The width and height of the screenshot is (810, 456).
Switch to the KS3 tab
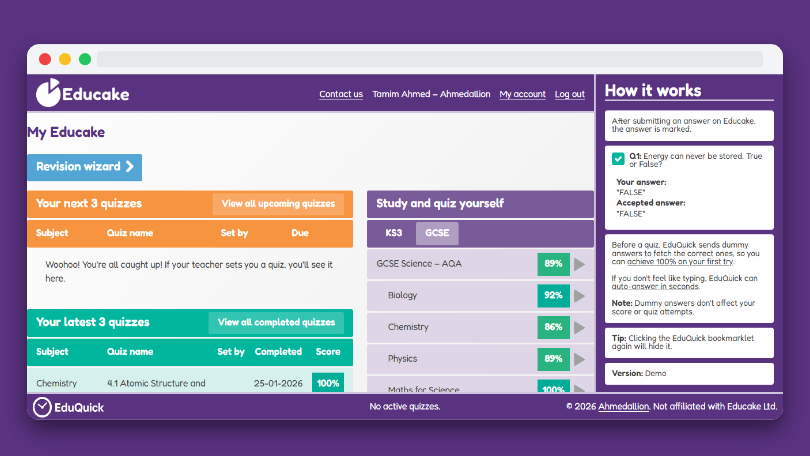394,233
